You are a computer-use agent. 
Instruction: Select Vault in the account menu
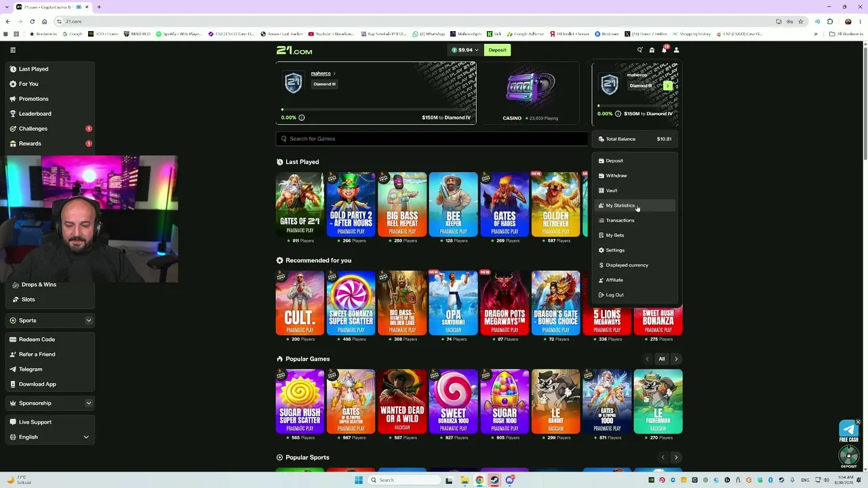pyautogui.click(x=635, y=190)
